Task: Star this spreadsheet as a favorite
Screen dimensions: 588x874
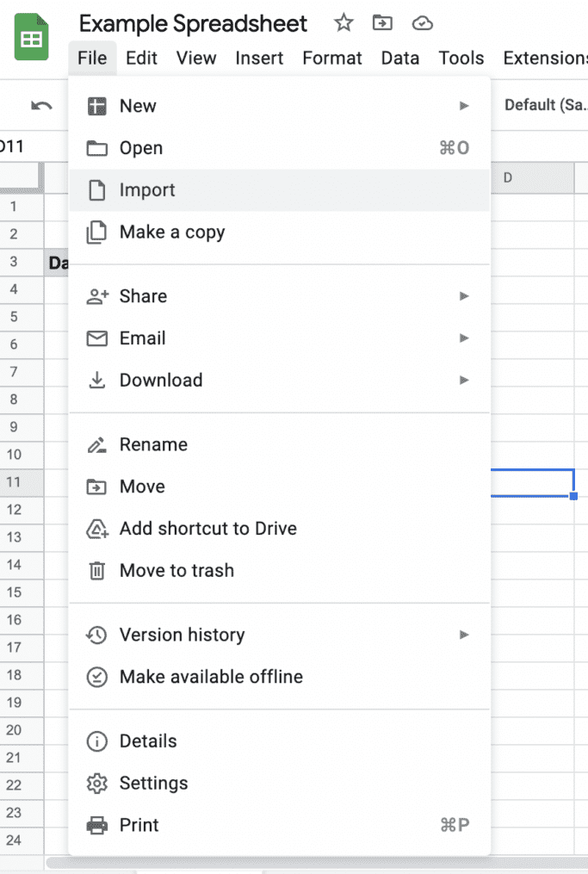Action: 343,23
